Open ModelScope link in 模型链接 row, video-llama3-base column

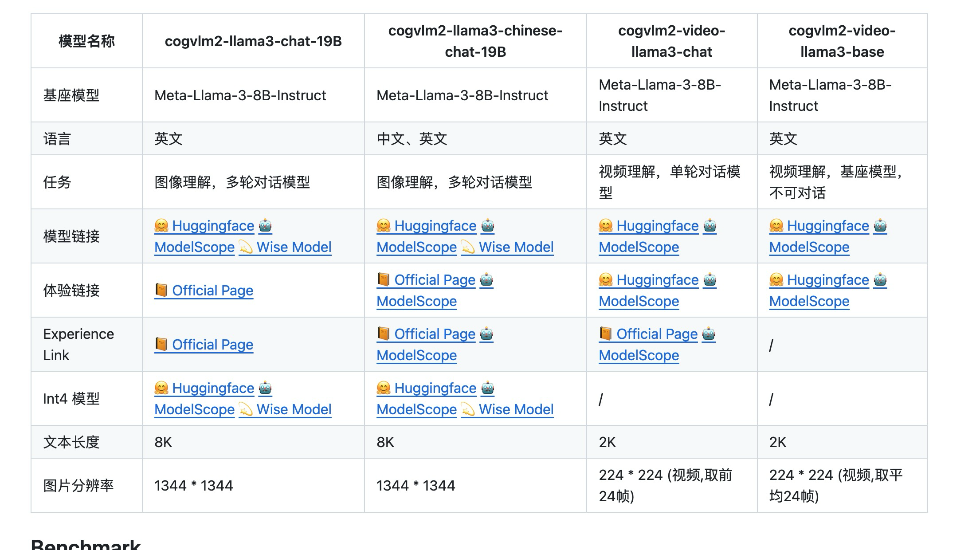809,247
